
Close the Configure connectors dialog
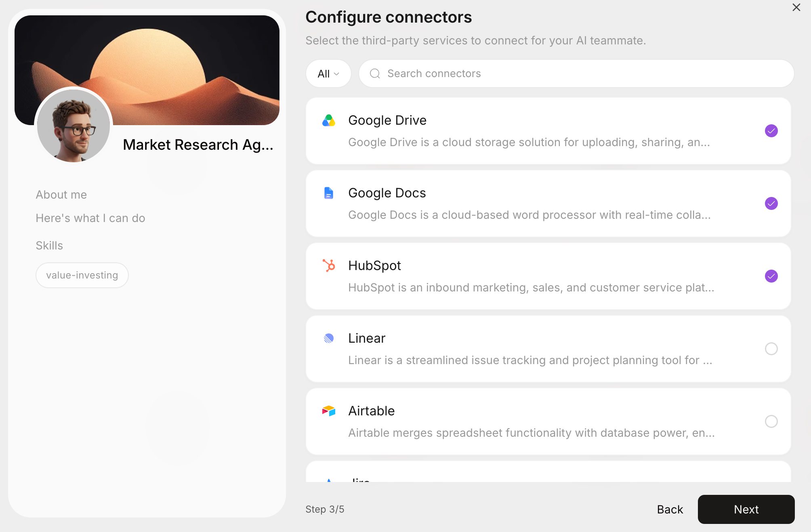(796, 7)
